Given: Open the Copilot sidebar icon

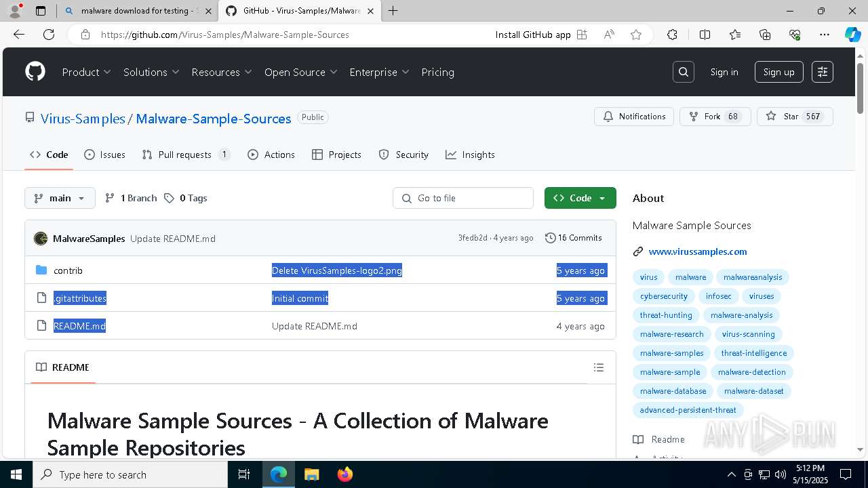Looking at the screenshot, I should tap(852, 35).
